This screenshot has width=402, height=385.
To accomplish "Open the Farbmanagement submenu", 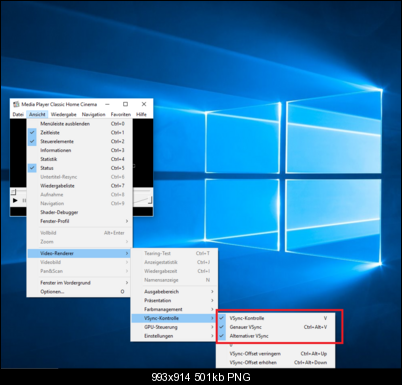I will tap(174, 309).
